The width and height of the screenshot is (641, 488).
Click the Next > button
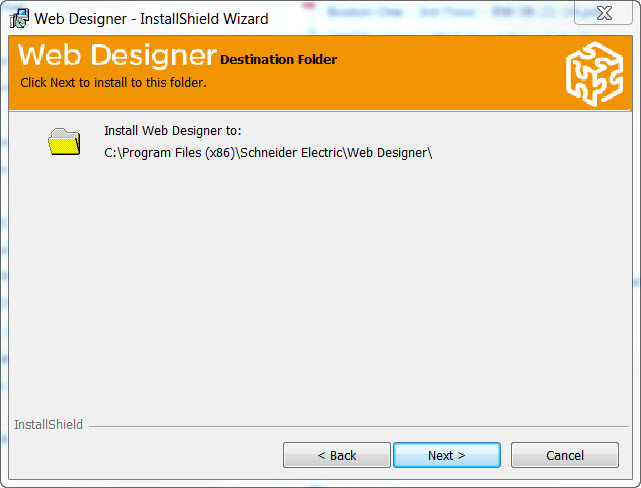(446, 455)
